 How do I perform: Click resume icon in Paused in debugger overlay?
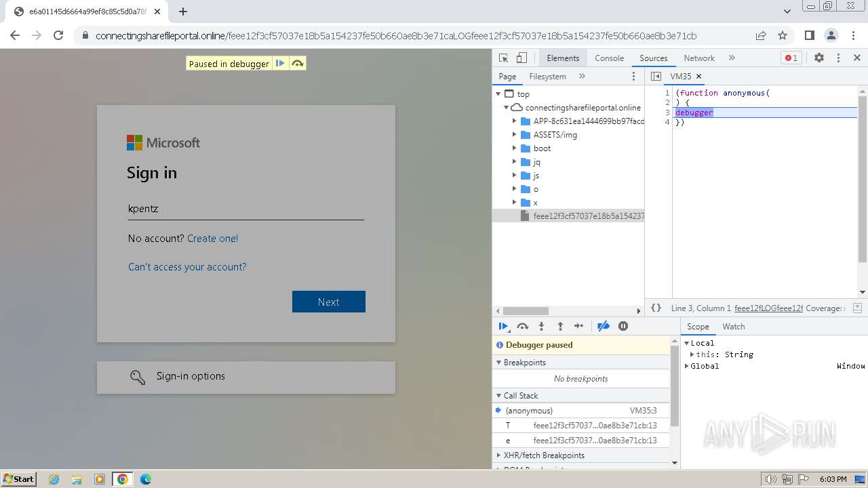click(280, 64)
